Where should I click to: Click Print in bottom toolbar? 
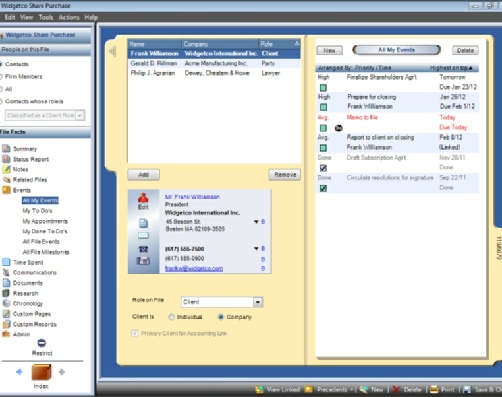click(x=442, y=389)
